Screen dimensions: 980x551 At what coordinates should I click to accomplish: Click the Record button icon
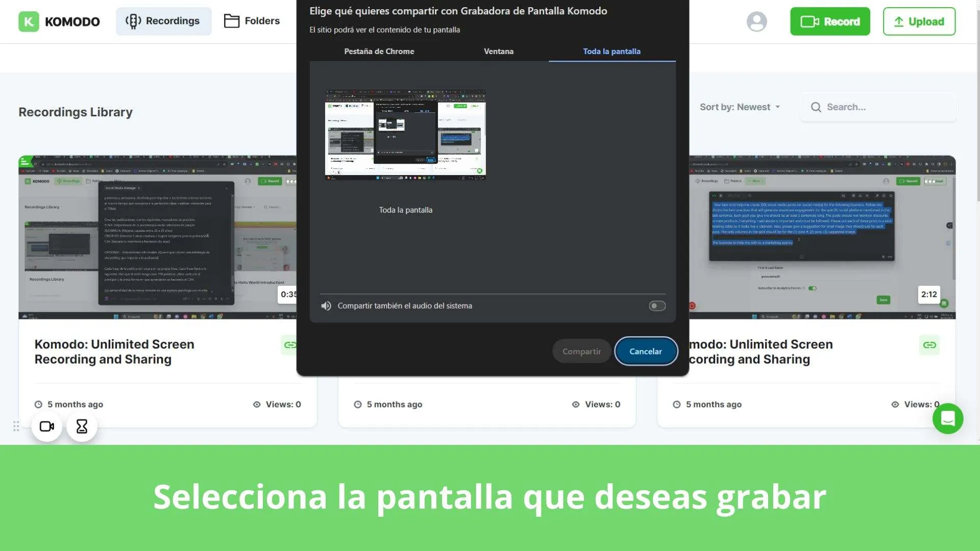808,21
